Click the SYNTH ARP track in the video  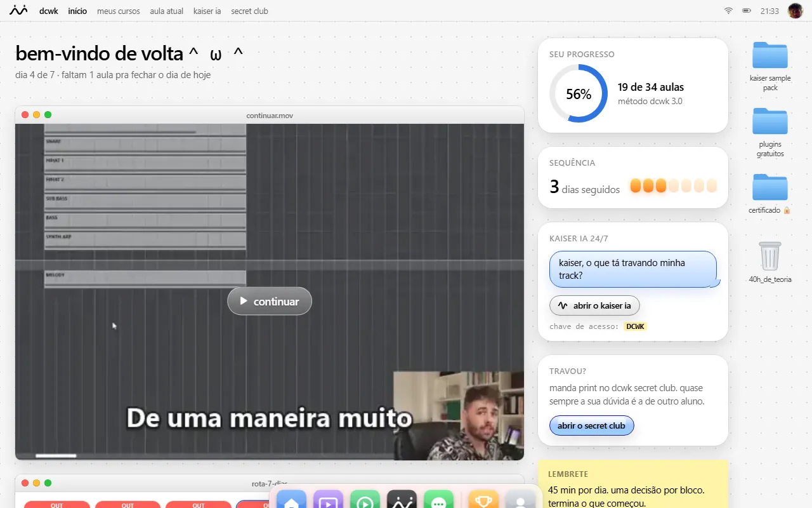[145, 239]
